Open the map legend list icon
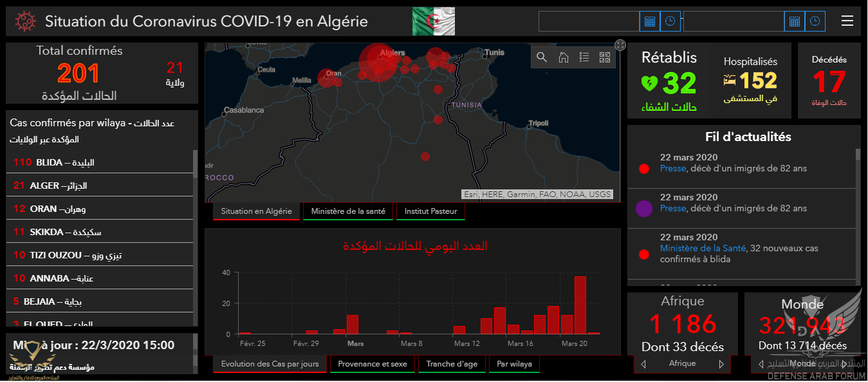This screenshot has width=868, height=382. click(x=584, y=57)
